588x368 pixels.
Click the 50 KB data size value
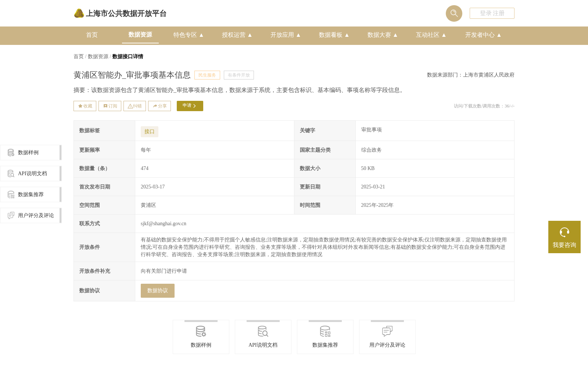click(x=368, y=169)
